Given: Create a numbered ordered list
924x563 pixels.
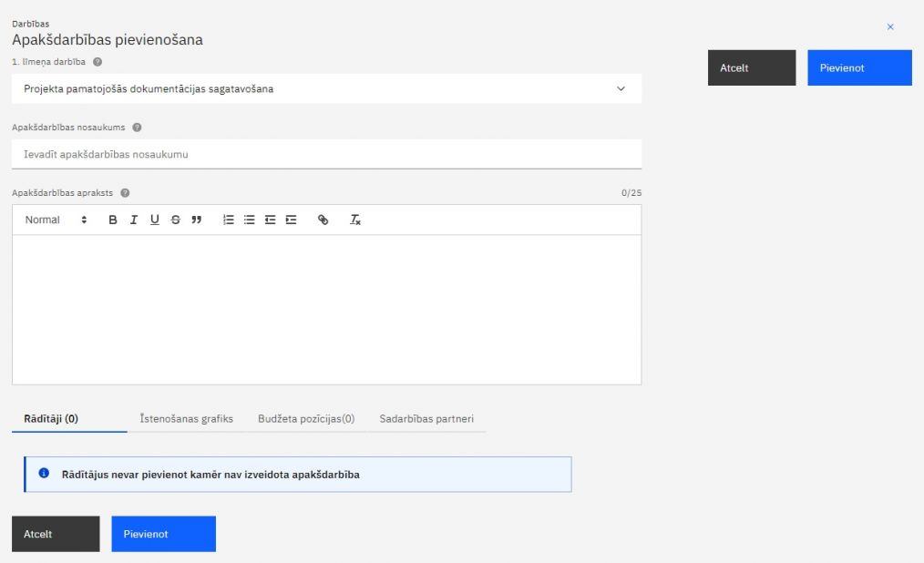Looking at the screenshot, I should tap(229, 220).
